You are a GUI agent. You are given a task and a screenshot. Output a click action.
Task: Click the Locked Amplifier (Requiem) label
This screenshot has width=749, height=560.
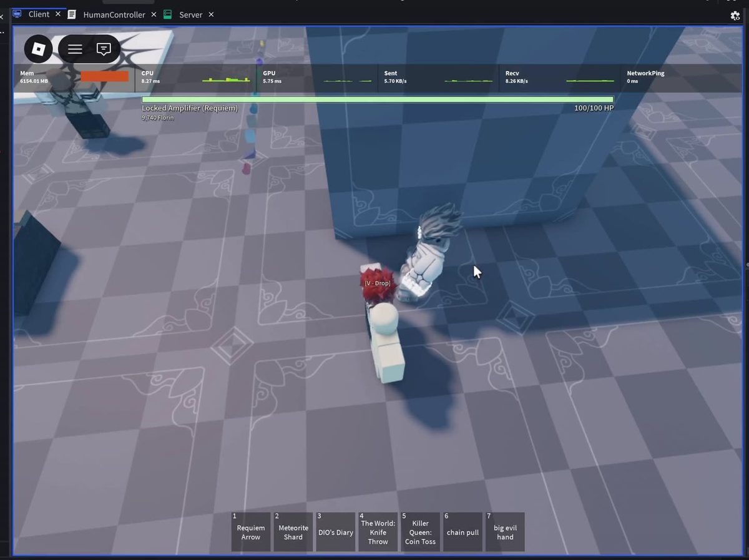click(190, 108)
